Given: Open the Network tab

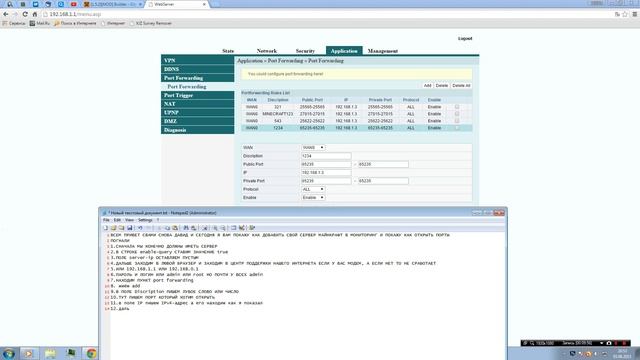Looking at the screenshot, I should coord(267,51).
